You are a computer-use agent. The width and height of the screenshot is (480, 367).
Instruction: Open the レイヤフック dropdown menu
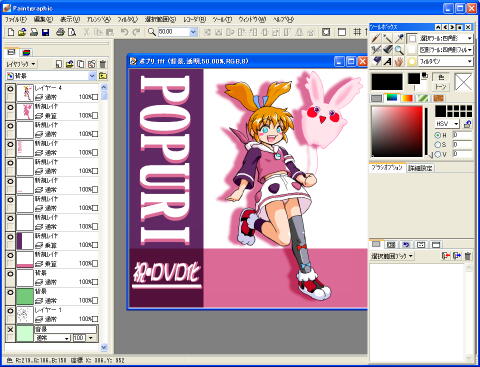click(21, 64)
